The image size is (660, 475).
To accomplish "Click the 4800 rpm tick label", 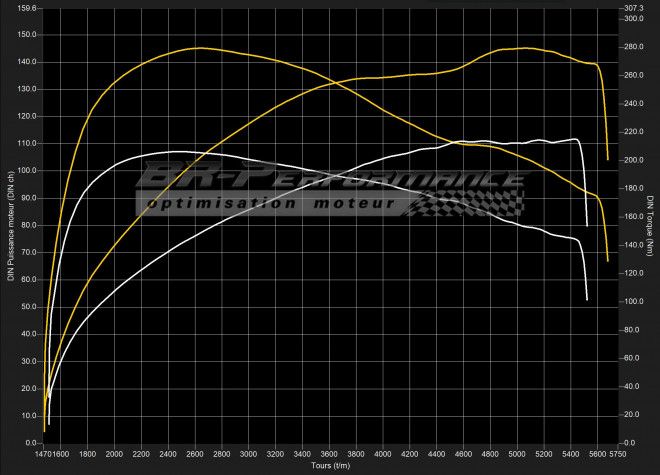I will (x=490, y=455).
